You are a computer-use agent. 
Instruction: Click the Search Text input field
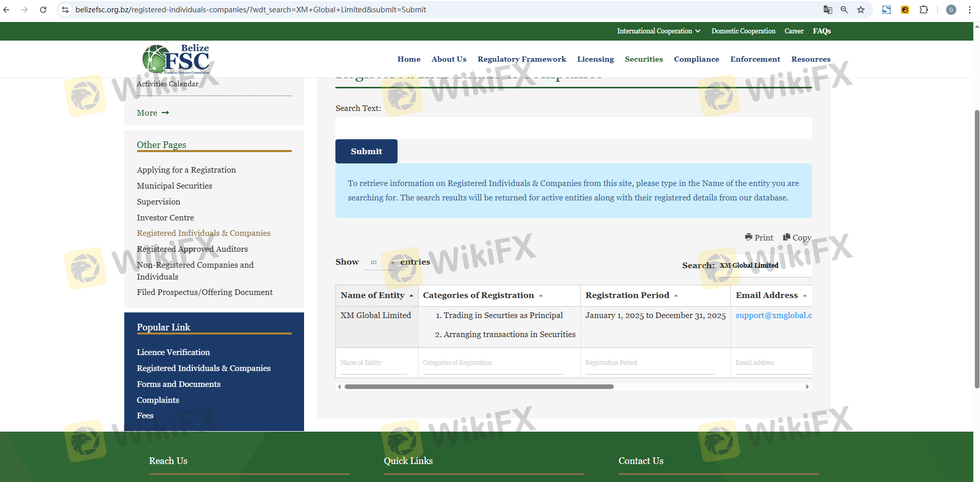[x=573, y=128]
